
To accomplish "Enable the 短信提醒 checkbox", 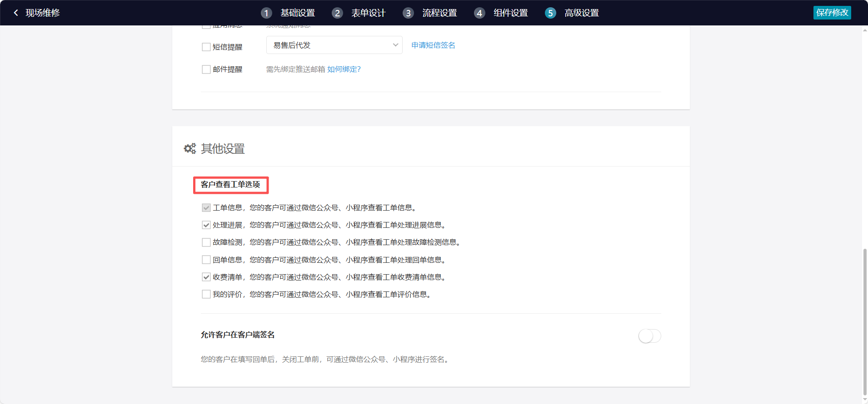I will (206, 47).
